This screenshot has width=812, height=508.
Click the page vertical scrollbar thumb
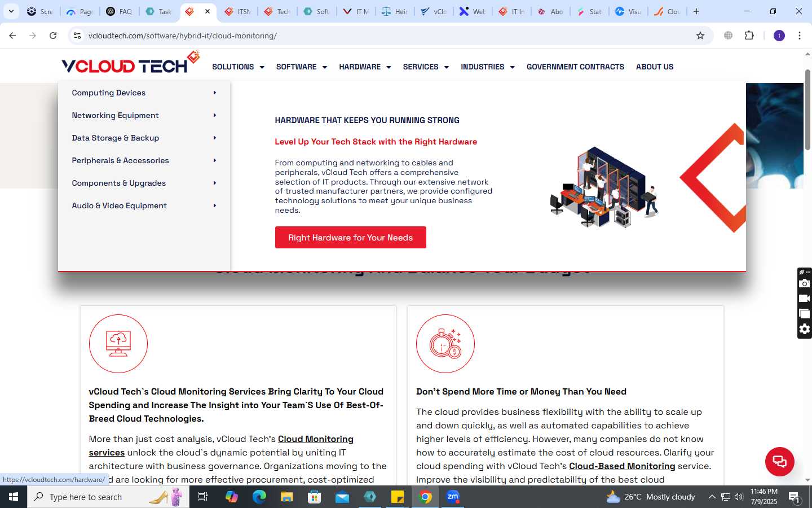click(x=807, y=110)
